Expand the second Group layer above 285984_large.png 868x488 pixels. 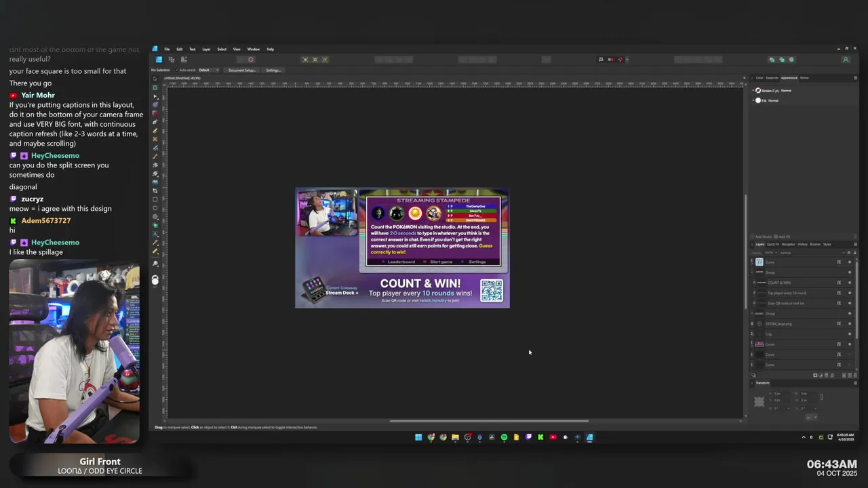[x=752, y=314]
